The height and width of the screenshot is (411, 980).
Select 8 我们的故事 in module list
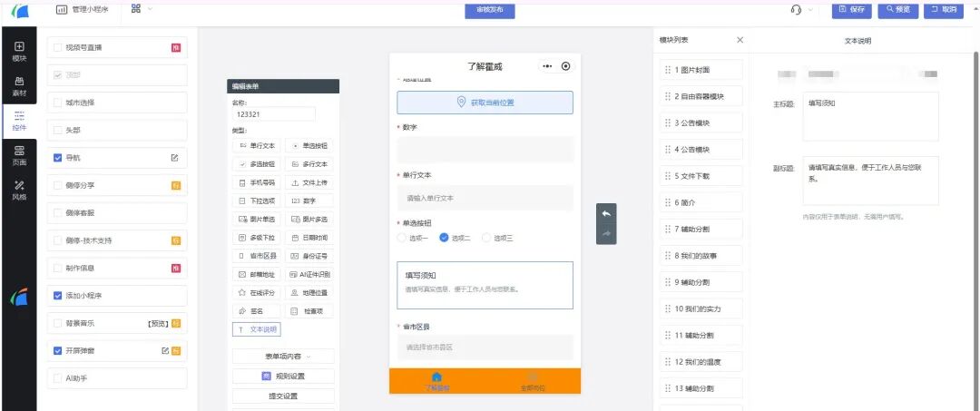(701, 256)
